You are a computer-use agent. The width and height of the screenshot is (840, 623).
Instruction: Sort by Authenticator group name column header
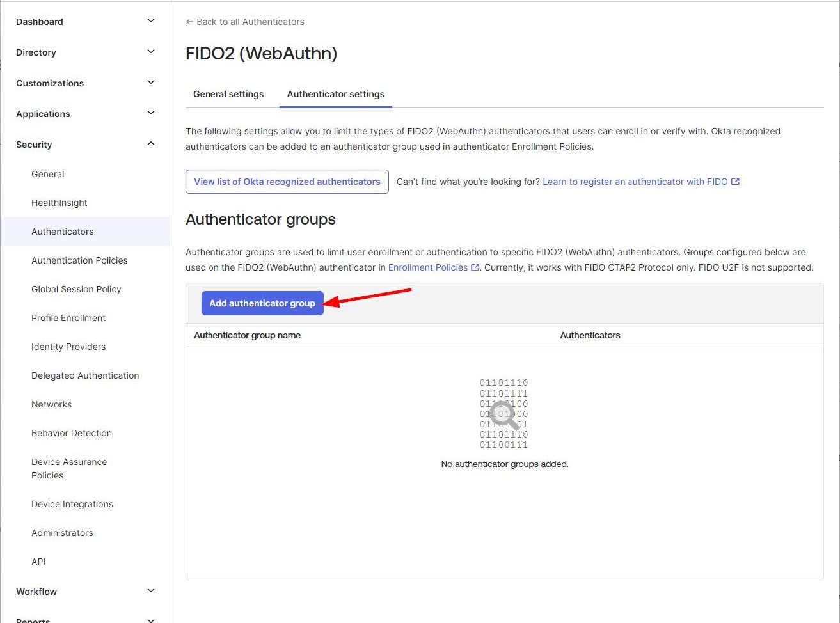tap(247, 335)
